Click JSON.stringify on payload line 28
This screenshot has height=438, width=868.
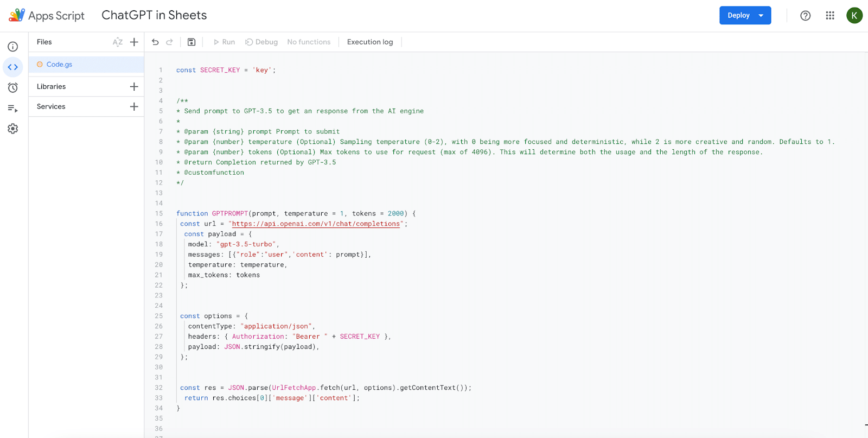(252, 347)
